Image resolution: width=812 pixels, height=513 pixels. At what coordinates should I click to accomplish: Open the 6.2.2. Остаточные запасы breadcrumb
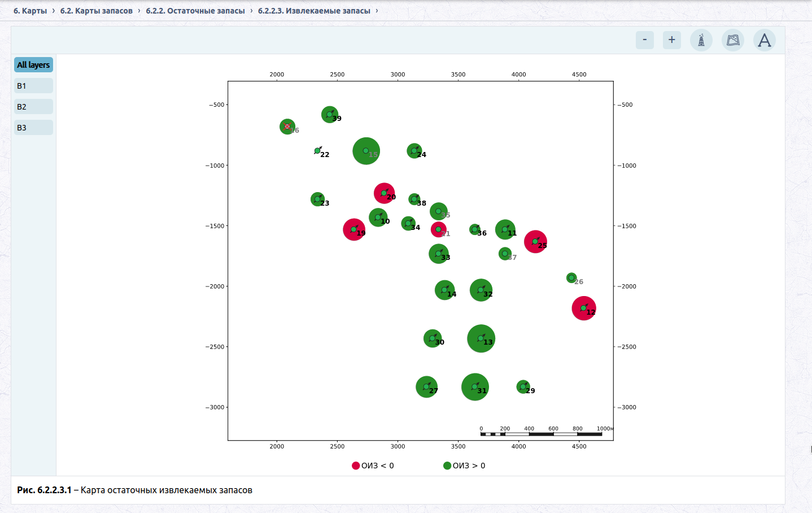coord(195,11)
